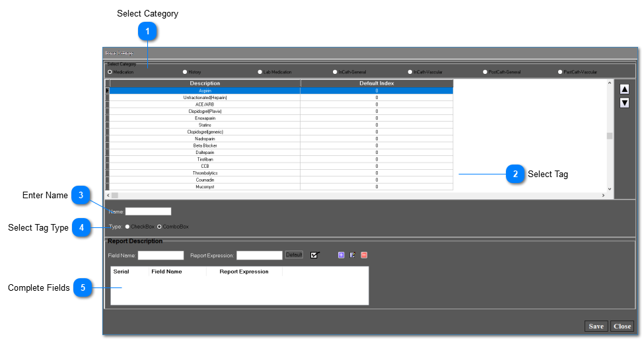Click the Name input field

(x=149, y=211)
